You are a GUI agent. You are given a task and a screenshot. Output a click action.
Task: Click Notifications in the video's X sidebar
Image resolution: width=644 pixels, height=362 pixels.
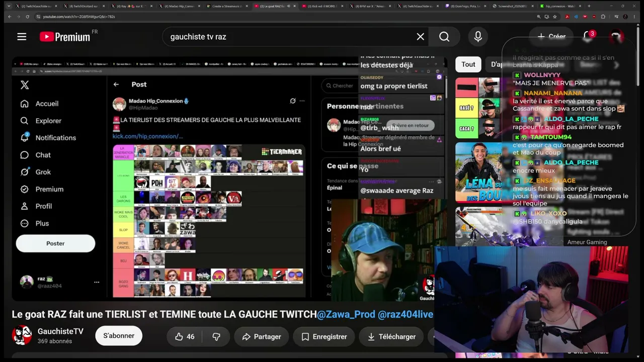click(x=56, y=138)
